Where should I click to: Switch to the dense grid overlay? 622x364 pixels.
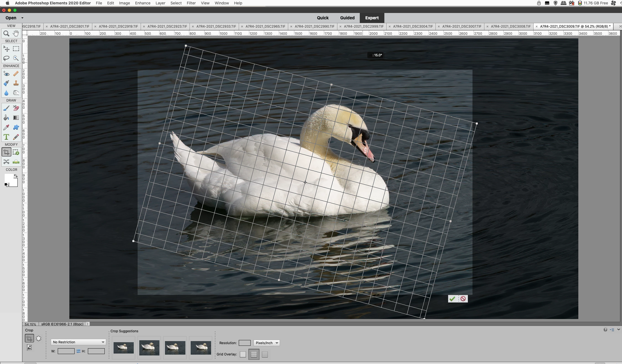pos(265,354)
